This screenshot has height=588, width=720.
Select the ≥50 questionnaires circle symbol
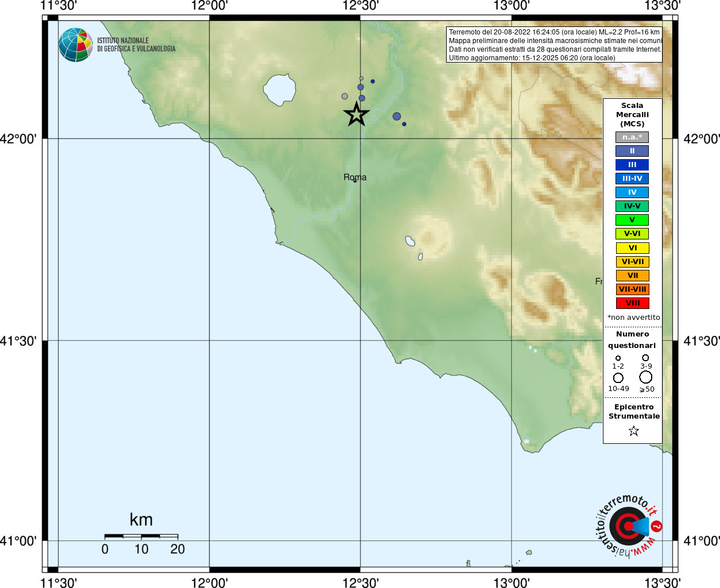click(645, 377)
